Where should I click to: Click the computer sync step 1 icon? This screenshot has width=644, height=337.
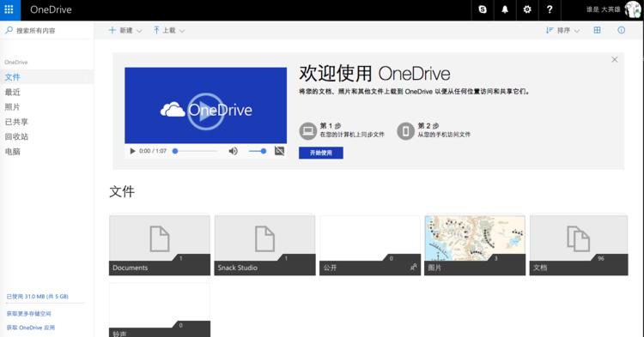coord(307,131)
